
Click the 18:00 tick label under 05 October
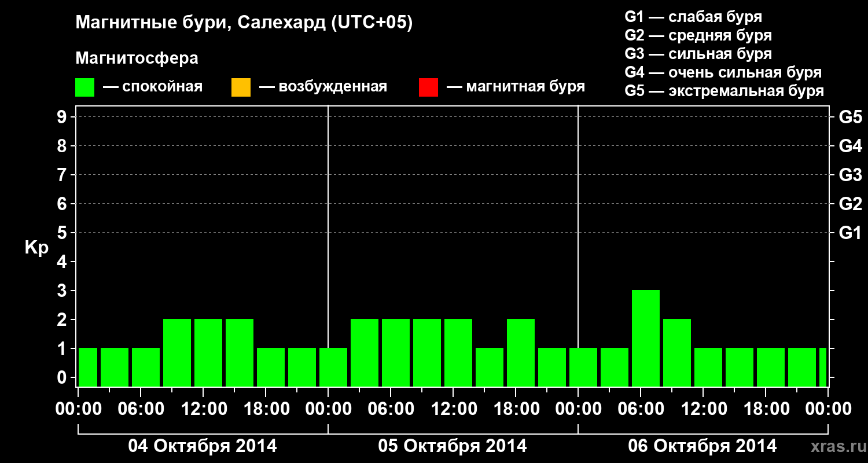coord(516,409)
